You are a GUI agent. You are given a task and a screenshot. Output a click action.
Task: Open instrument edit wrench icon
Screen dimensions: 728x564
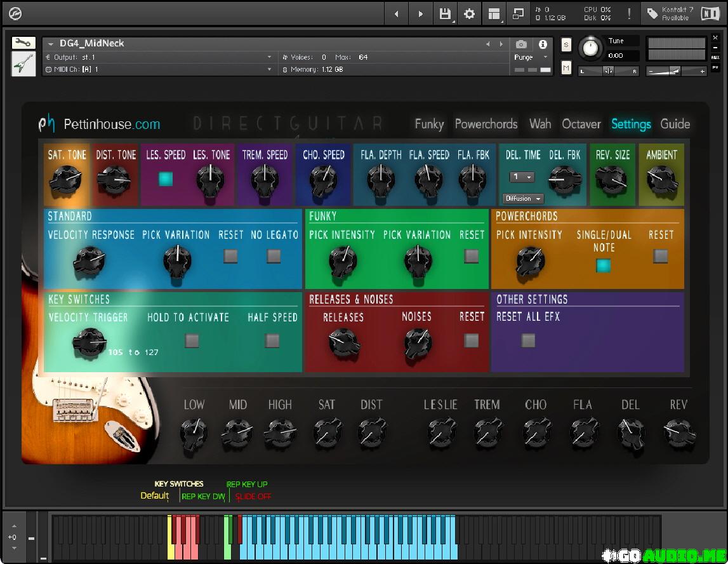pyautogui.click(x=23, y=43)
